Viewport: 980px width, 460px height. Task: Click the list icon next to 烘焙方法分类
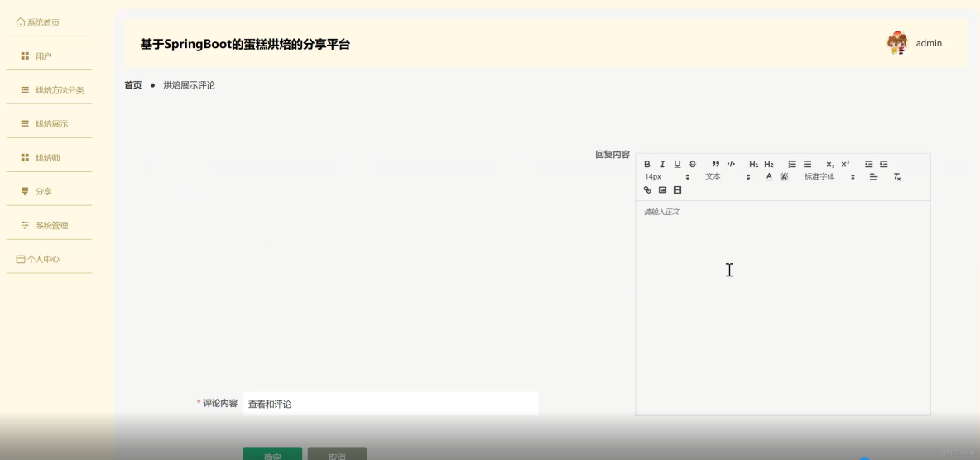[x=25, y=90]
